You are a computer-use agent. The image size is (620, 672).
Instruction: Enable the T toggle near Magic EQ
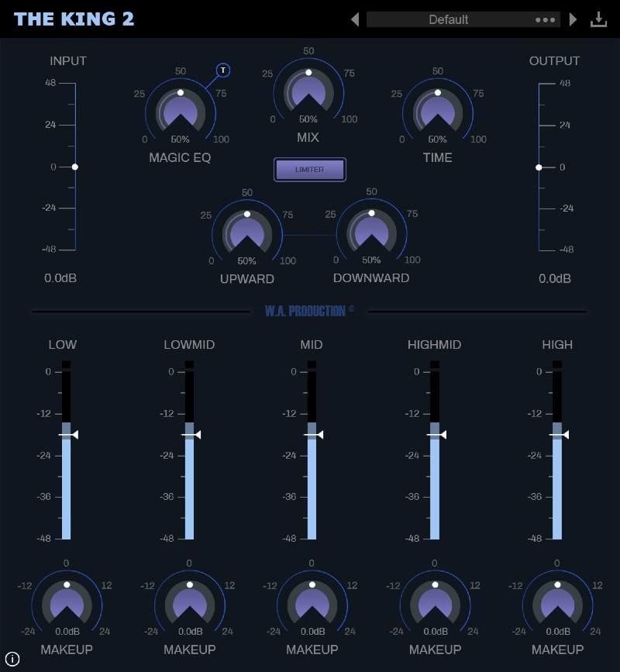[222, 70]
